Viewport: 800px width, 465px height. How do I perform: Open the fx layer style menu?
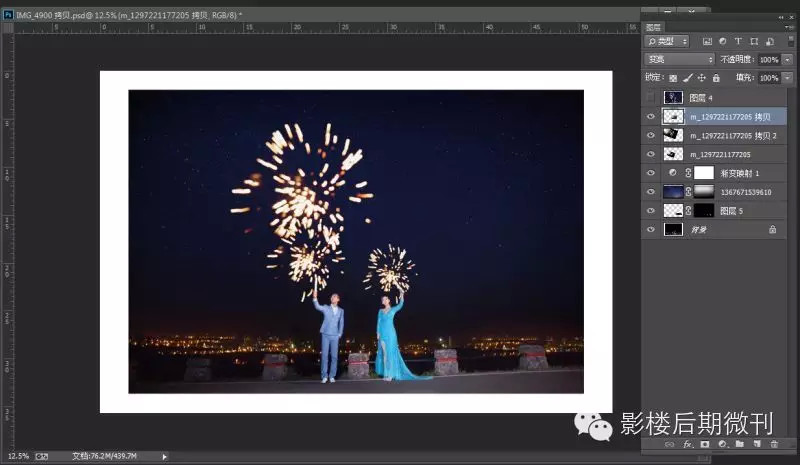click(688, 444)
